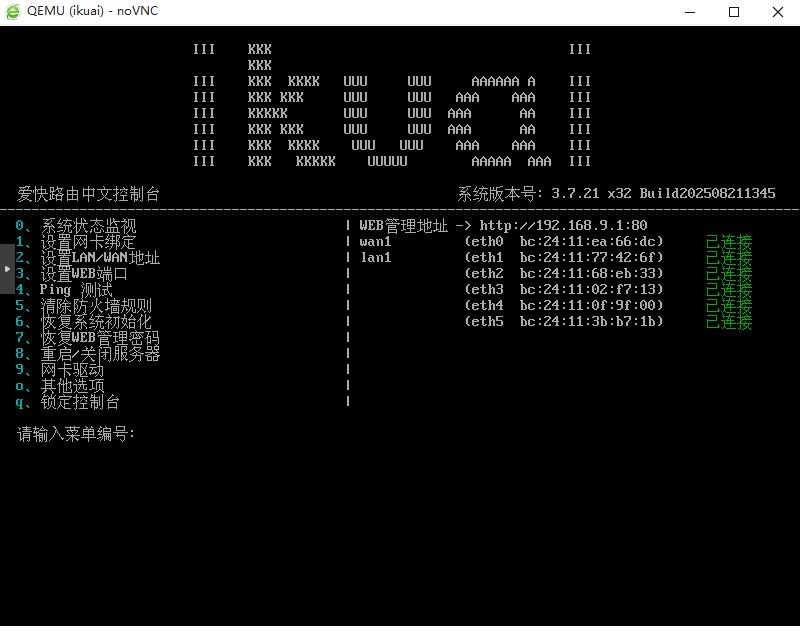Screen dimensions: 800x631
Task: Close the QEMU (ikuai) noVNC window
Action: pos(778,12)
